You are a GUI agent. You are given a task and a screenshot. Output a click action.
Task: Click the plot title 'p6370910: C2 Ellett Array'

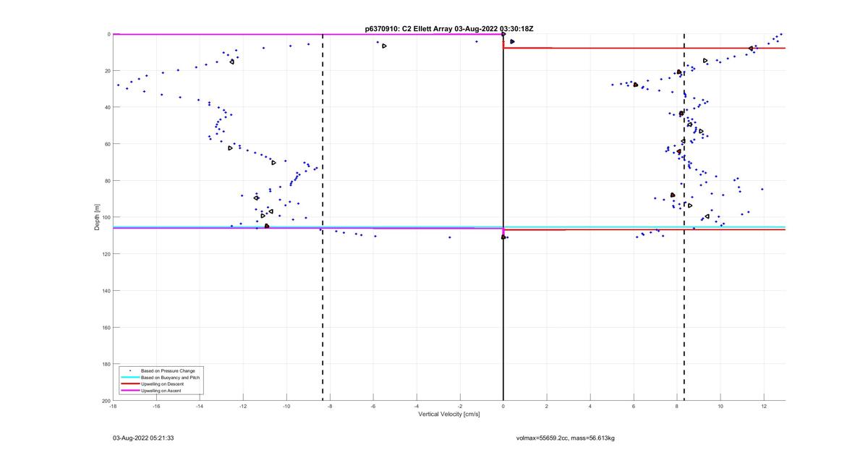click(409, 29)
